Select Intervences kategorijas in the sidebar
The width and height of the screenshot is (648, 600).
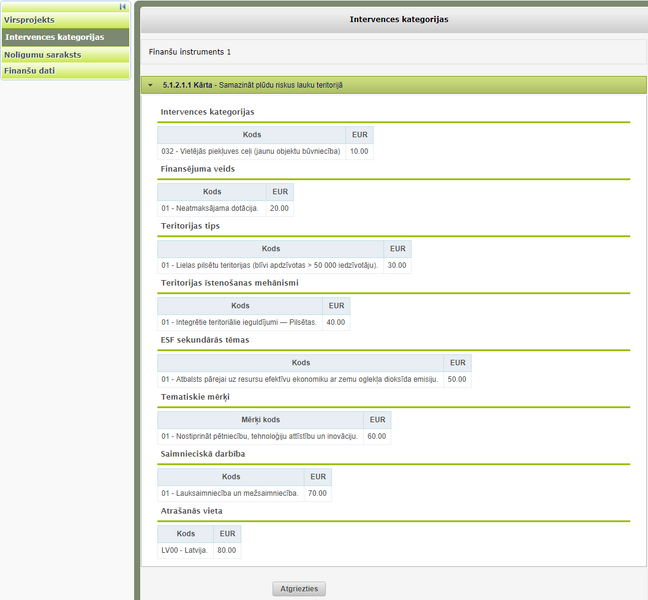tap(65, 37)
